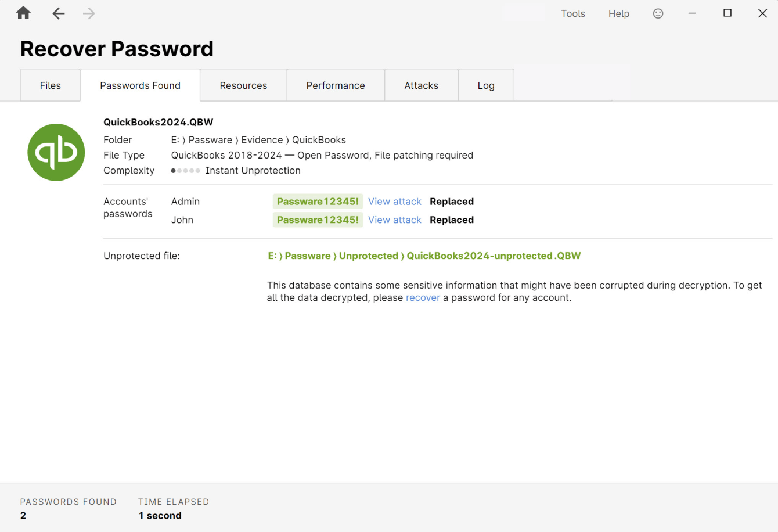The height and width of the screenshot is (532, 778).
Task: Click the Replaced status for Admin
Action: tap(452, 202)
